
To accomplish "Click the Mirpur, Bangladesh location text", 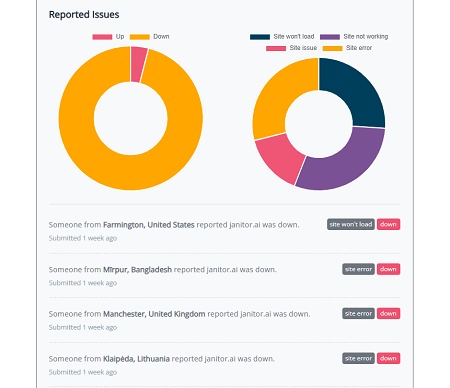I will point(137,270).
